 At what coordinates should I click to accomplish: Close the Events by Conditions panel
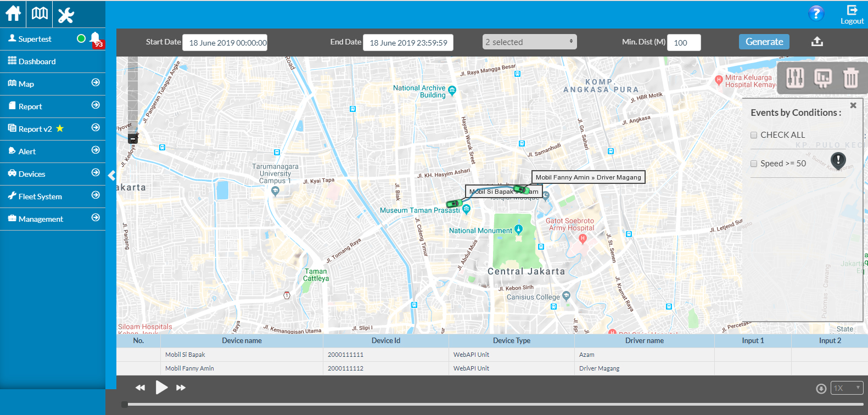pyautogui.click(x=853, y=105)
